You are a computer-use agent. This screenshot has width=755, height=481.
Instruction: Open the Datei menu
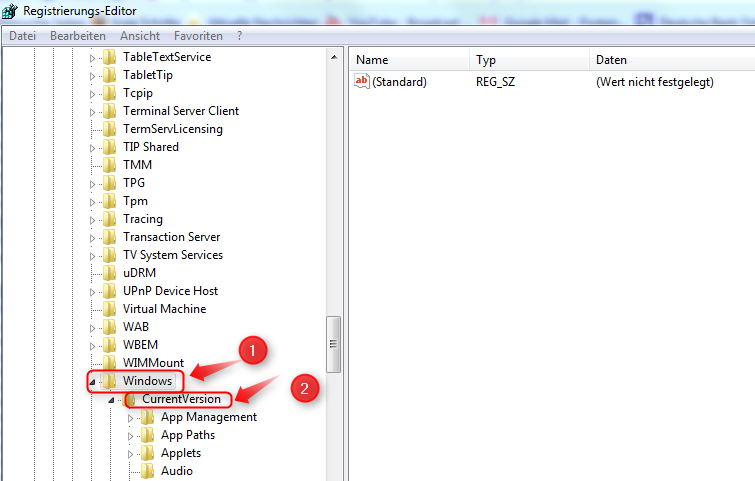[22, 36]
